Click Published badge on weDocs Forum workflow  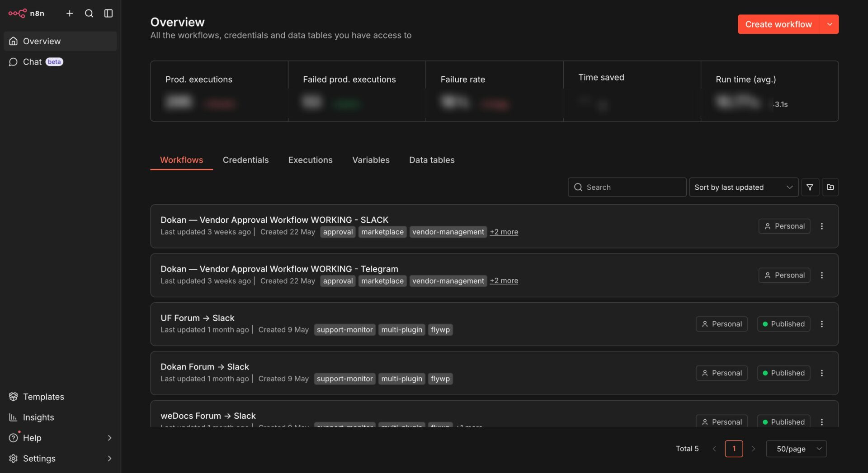coord(783,421)
